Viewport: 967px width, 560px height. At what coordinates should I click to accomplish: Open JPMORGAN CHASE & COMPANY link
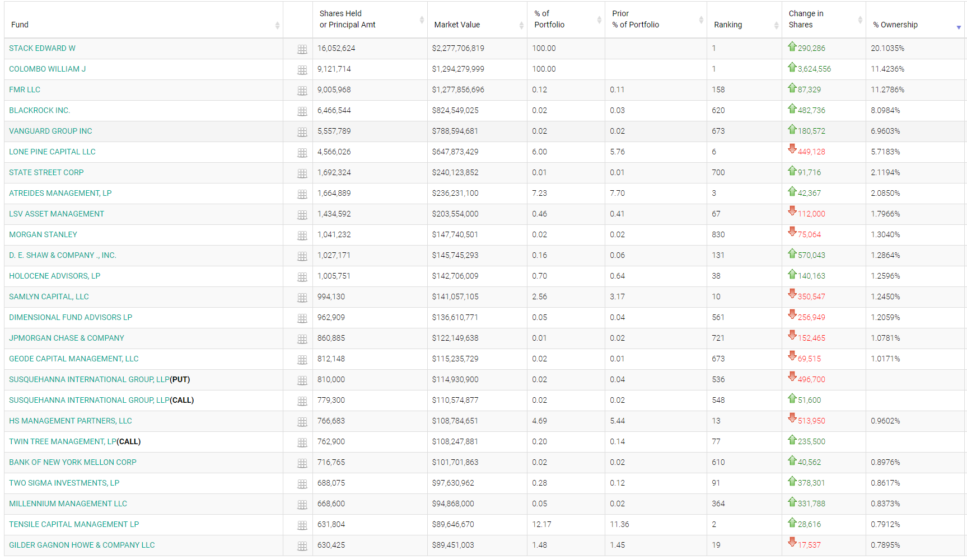pos(66,338)
